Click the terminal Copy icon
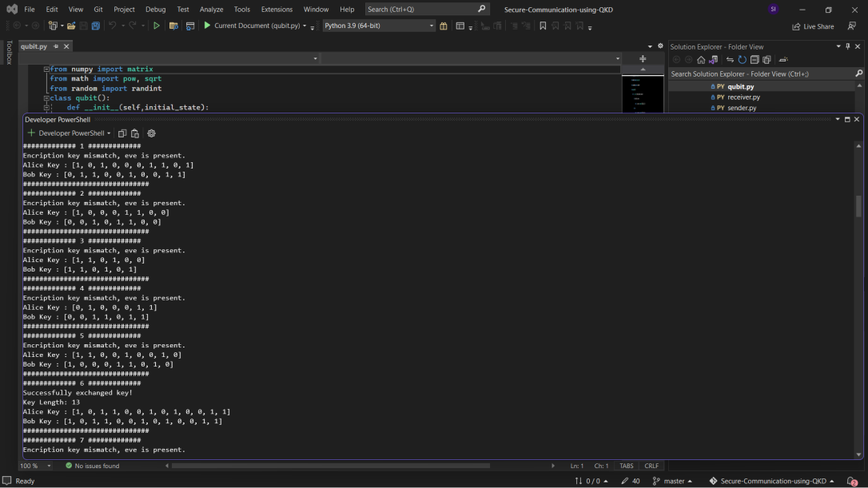Viewport: 868px width, 488px height. (122, 133)
